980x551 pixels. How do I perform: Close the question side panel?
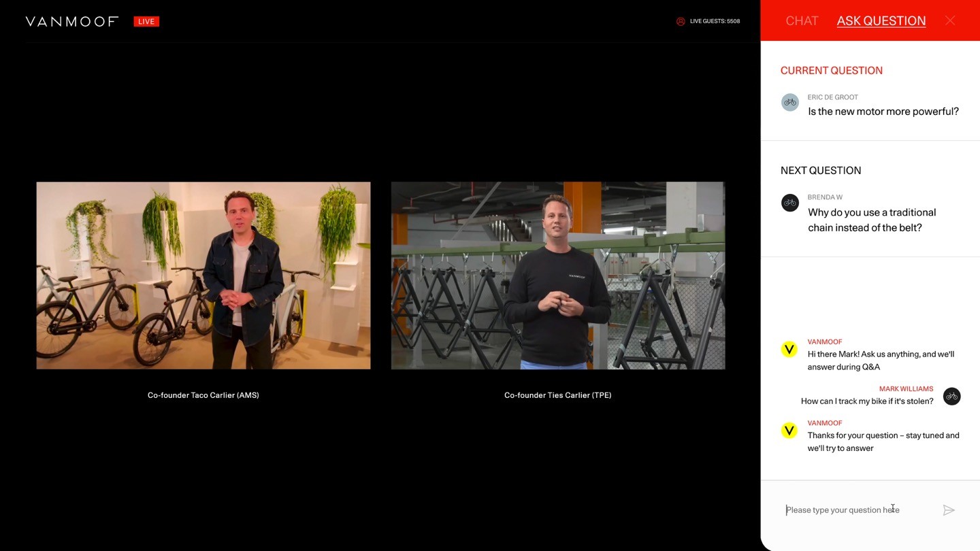pos(950,20)
